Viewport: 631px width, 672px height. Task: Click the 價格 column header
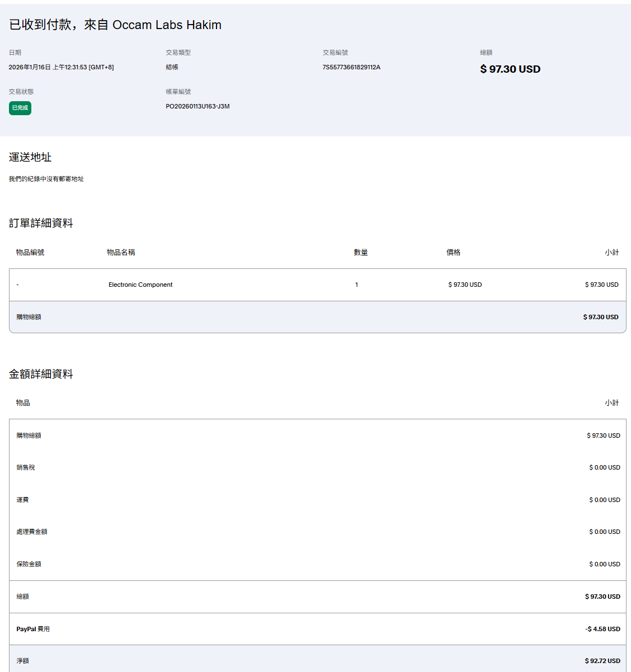(453, 253)
